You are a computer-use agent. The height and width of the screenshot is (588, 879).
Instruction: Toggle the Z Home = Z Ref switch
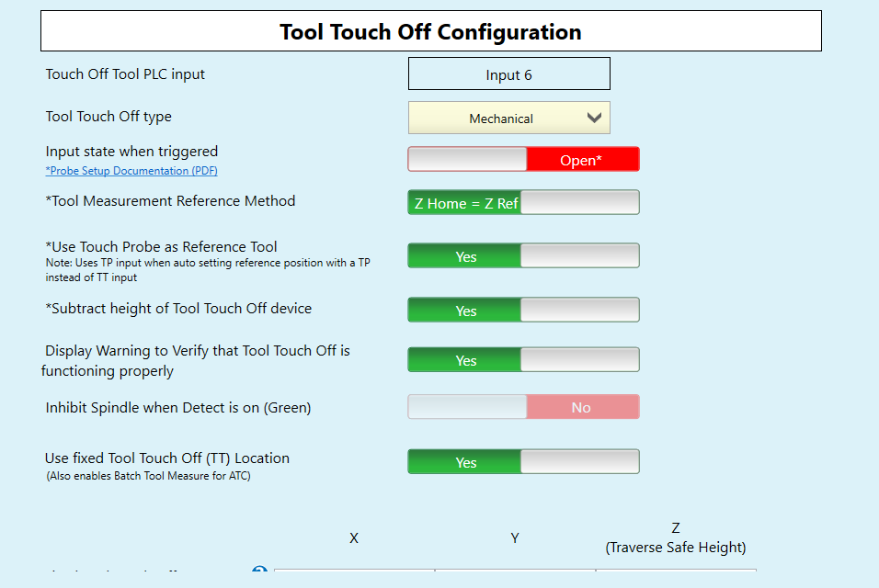click(523, 203)
